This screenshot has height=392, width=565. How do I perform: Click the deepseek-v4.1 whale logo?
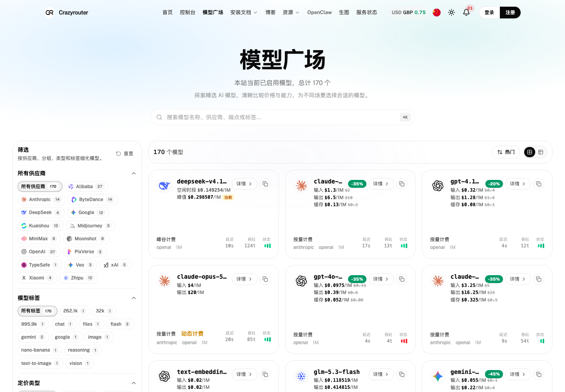click(164, 185)
